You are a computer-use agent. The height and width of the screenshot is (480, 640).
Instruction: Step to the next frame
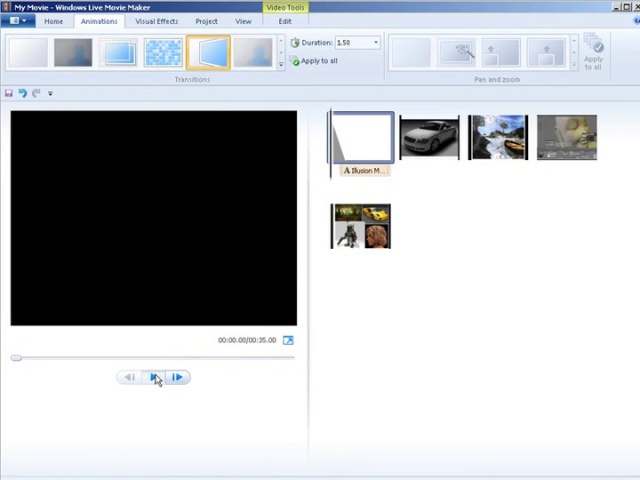tap(177, 377)
